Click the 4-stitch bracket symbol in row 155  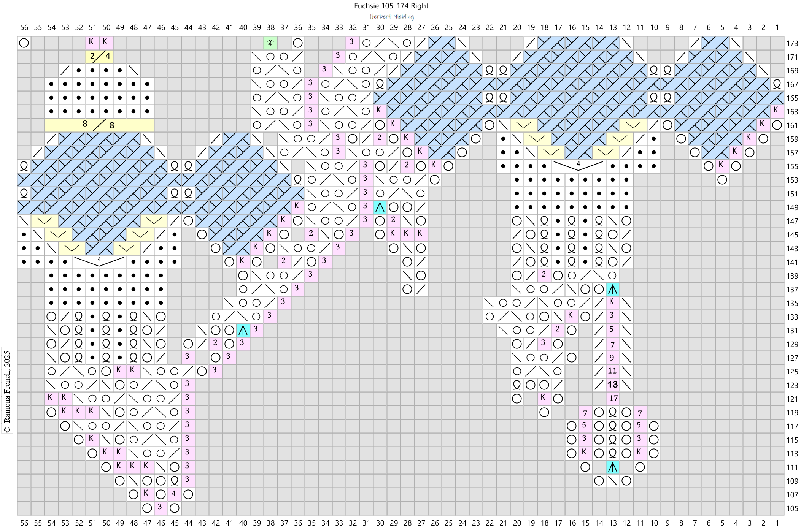coord(578,166)
